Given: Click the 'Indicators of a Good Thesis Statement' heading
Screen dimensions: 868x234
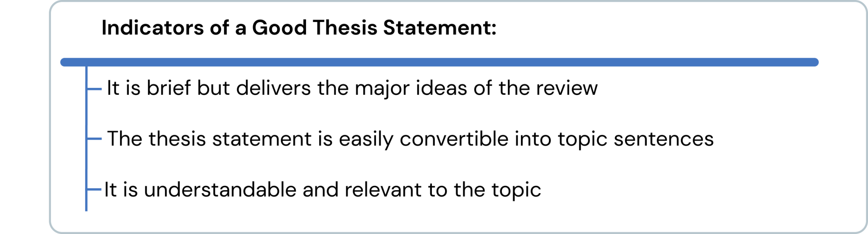Looking at the screenshot, I should coord(299,28).
